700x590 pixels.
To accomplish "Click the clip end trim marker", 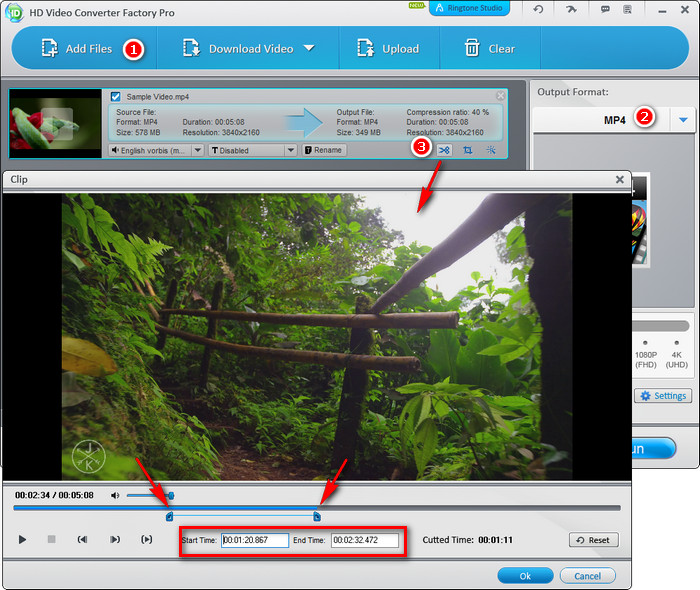I will (317, 517).
